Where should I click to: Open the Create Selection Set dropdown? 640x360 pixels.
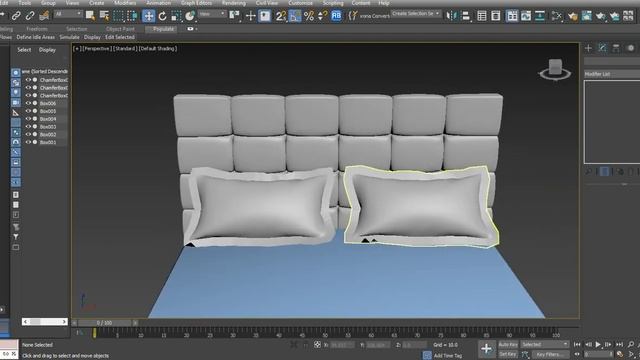(x=416, y=13)
